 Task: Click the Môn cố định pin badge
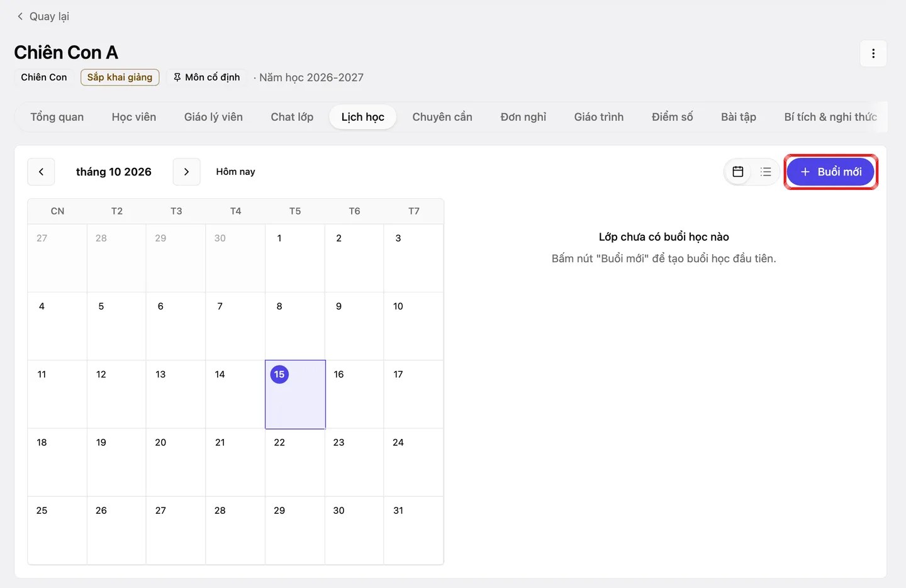[x=207, y=77]
